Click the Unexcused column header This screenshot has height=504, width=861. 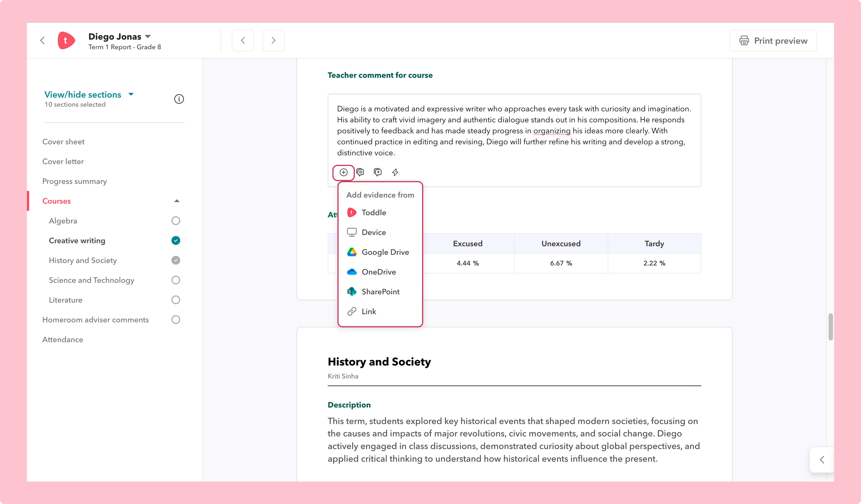click(561, 244)
